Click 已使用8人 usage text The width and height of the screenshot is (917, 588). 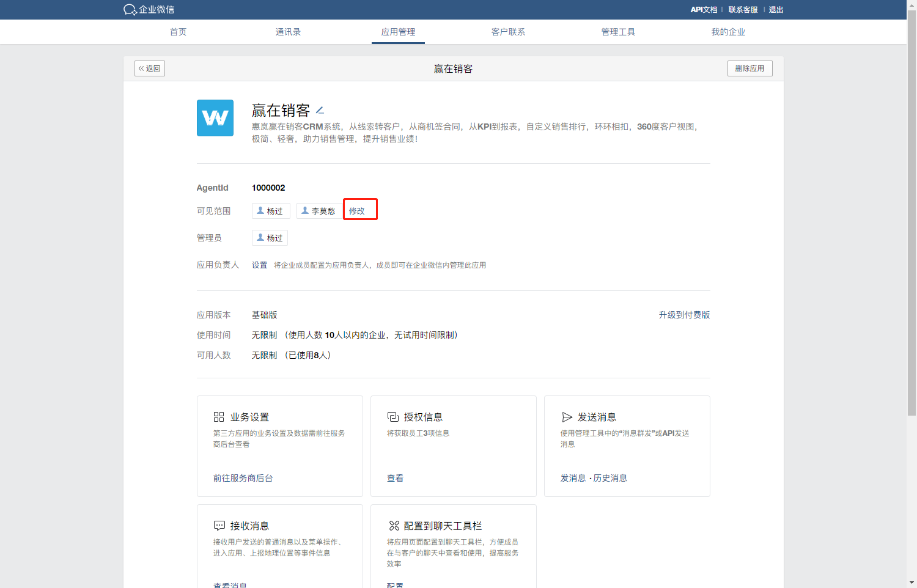pos(309,355)
